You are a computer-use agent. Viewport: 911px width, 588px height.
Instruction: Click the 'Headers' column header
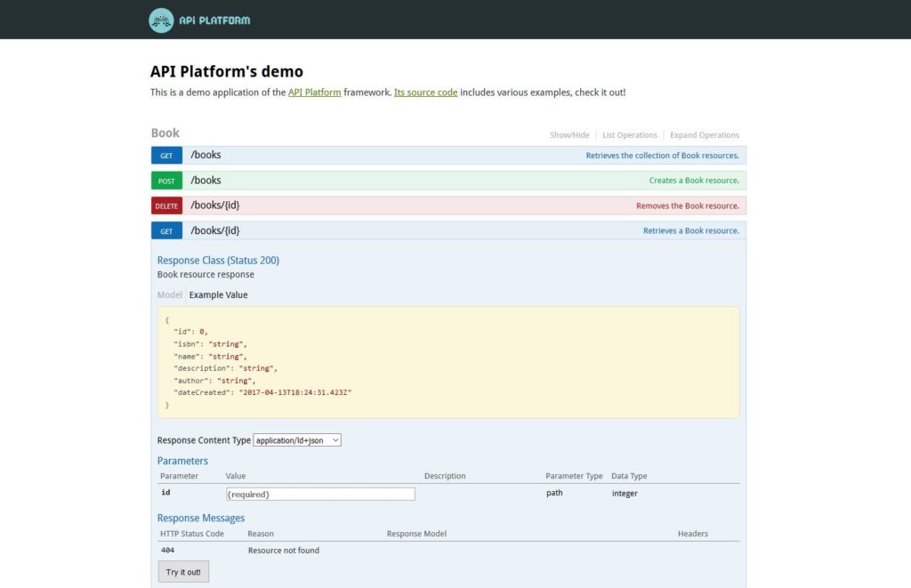pyautogui.click(x=692, y=534)
